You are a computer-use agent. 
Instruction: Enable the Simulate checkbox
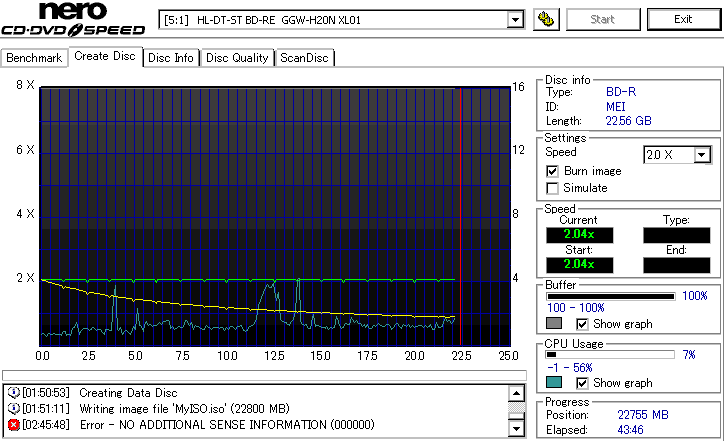click(552, 188)
